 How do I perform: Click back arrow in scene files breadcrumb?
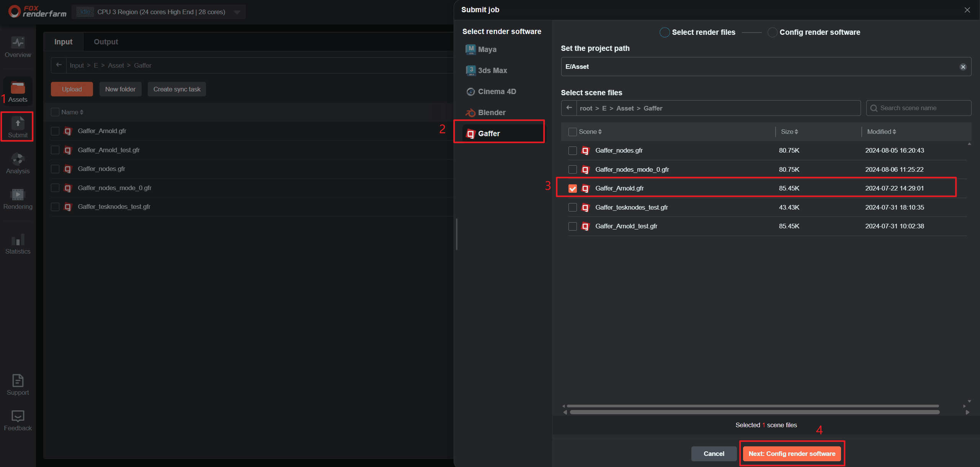[x=569, y=108]
